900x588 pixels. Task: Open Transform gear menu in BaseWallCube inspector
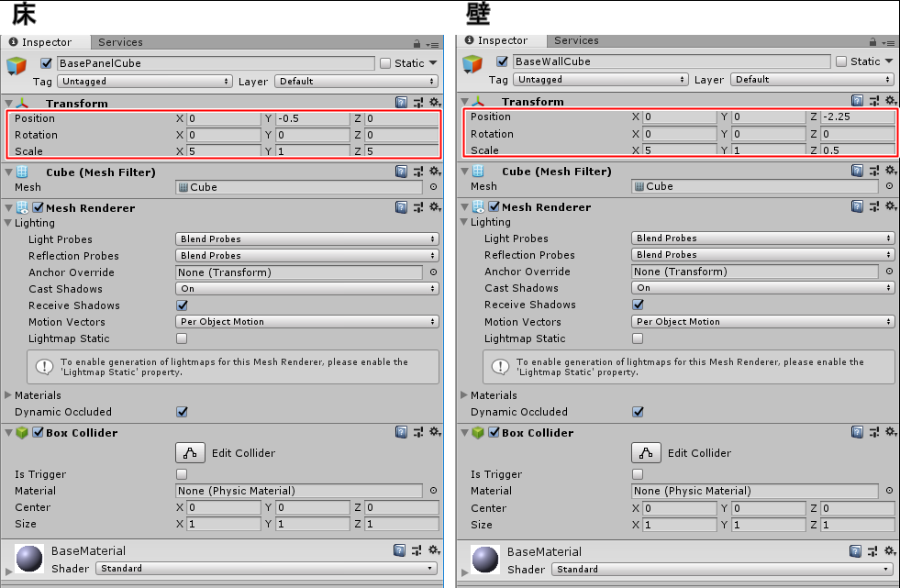(891, 100)
